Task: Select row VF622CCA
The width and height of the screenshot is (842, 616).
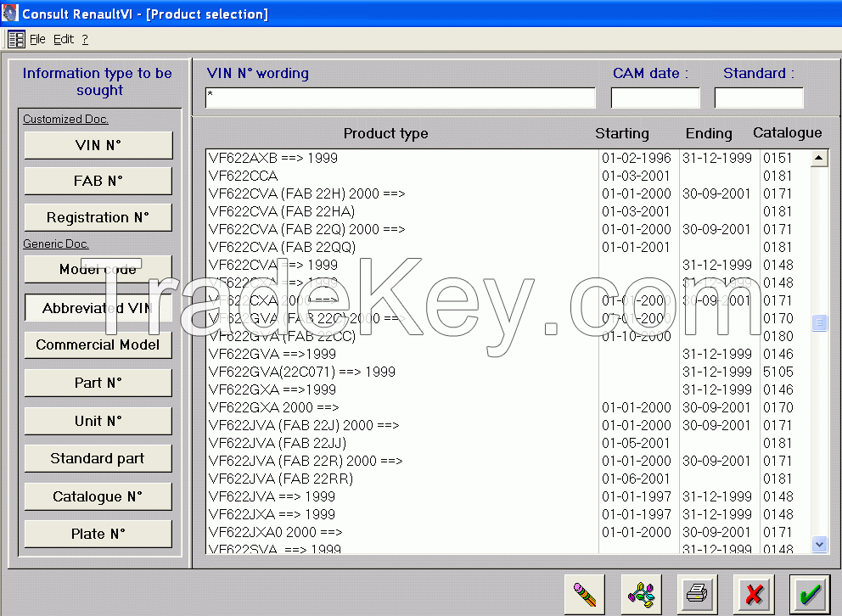Action: point(508,176)
